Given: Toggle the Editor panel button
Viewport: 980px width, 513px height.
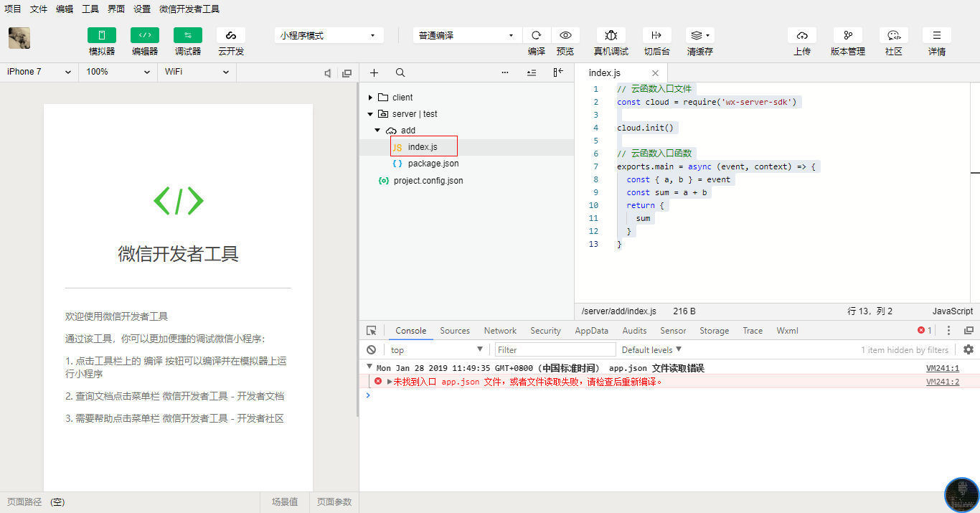Looking at the screenshot, I should pyautogui.click(x=144, y=35).
